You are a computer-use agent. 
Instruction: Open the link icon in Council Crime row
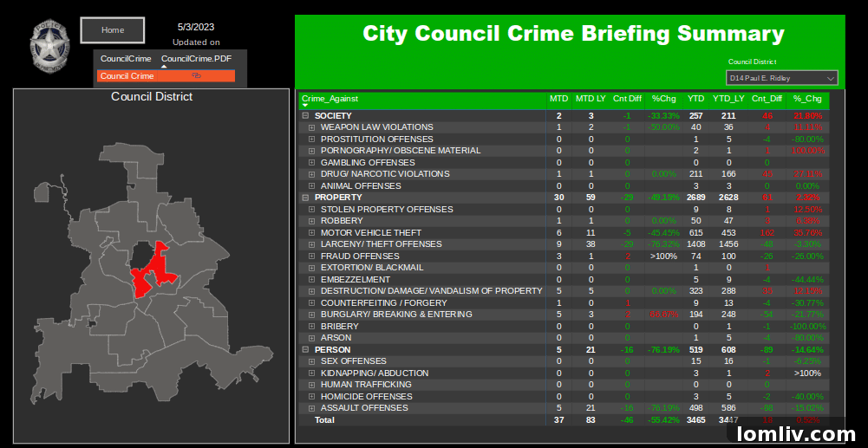(196, 76)
